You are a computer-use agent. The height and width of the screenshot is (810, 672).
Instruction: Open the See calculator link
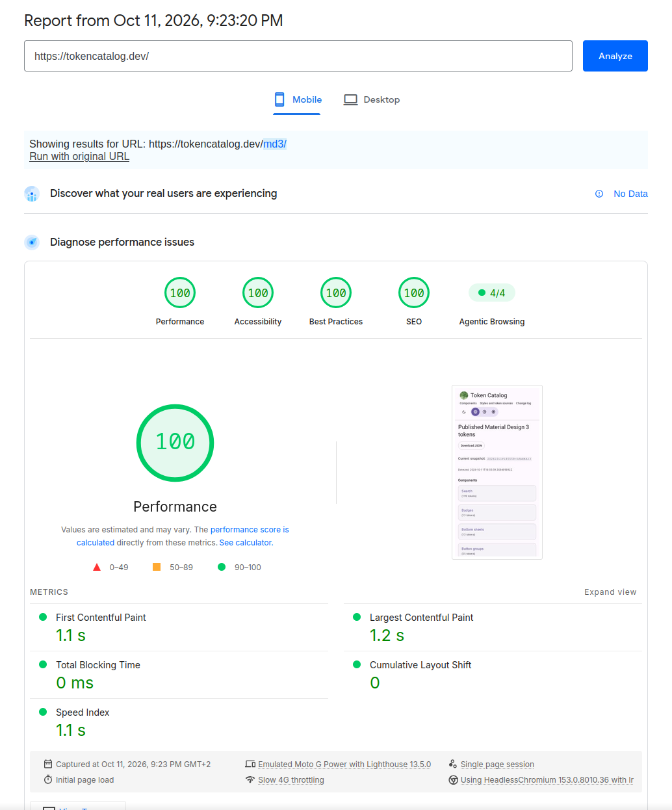(x=245, y=543)
